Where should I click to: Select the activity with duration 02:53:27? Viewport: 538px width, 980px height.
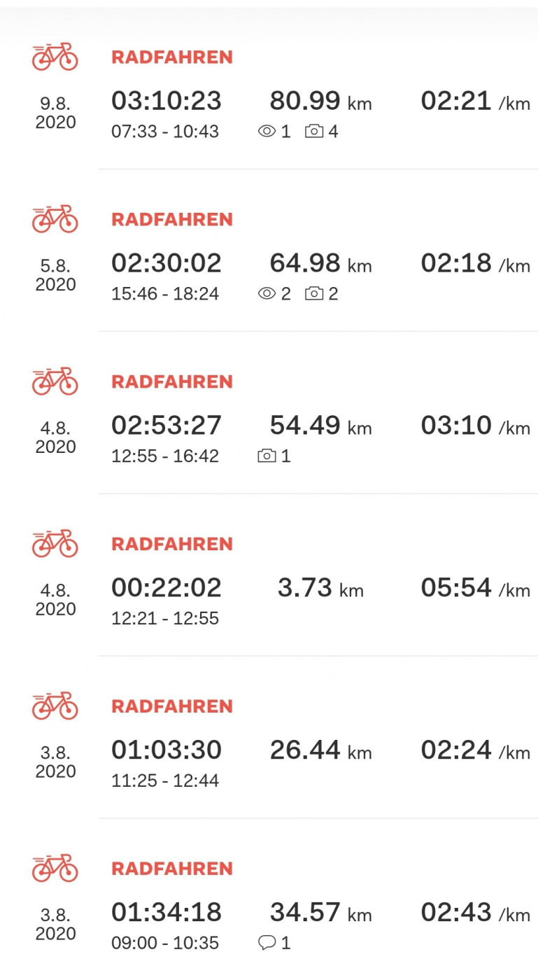coord(167,426)
